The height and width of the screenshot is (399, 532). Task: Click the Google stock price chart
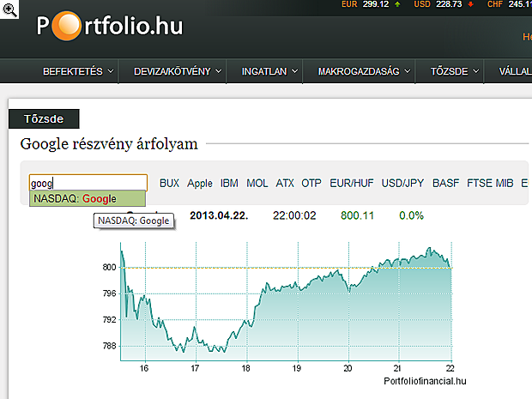point(286,301)
